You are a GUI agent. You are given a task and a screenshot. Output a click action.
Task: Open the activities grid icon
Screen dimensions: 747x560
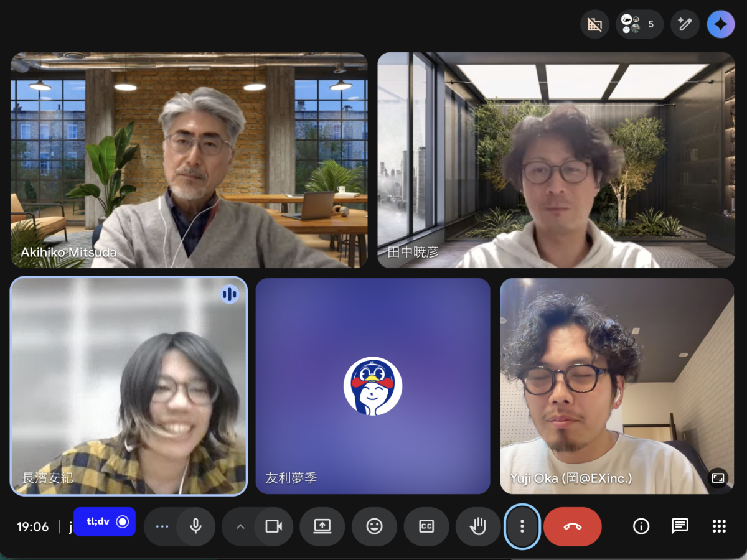(719, 526)
